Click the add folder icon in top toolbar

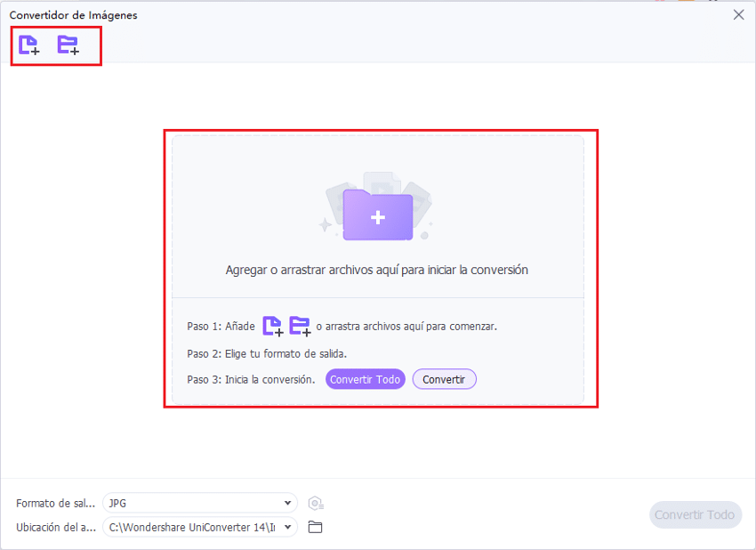click(68, 45)
